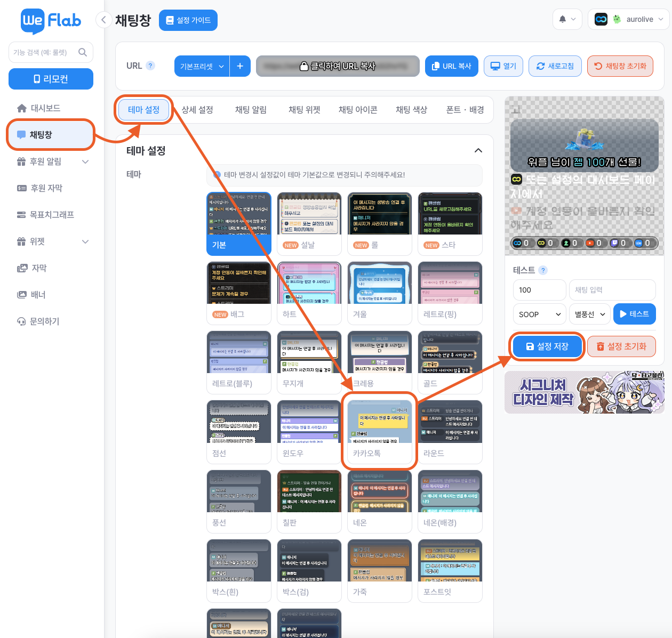Open the 별풍선 donation type dropdown

589,314
